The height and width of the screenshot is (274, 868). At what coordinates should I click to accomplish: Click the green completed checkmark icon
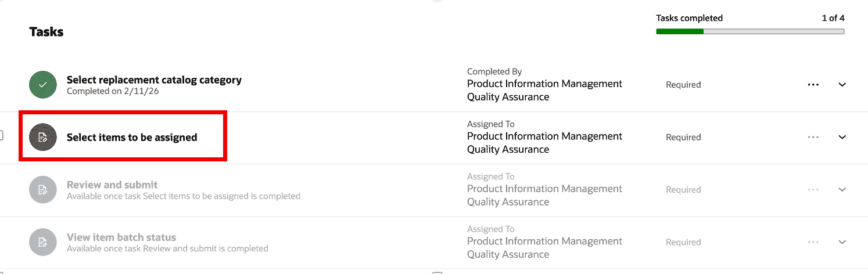coord(43,85)
